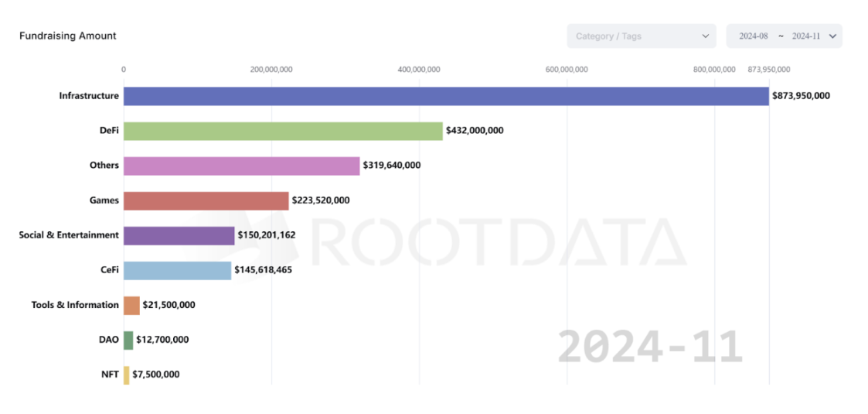The height and width of the screenshot is (414, 868).
Task: Click the Games category label
Action: click(104, 200)
